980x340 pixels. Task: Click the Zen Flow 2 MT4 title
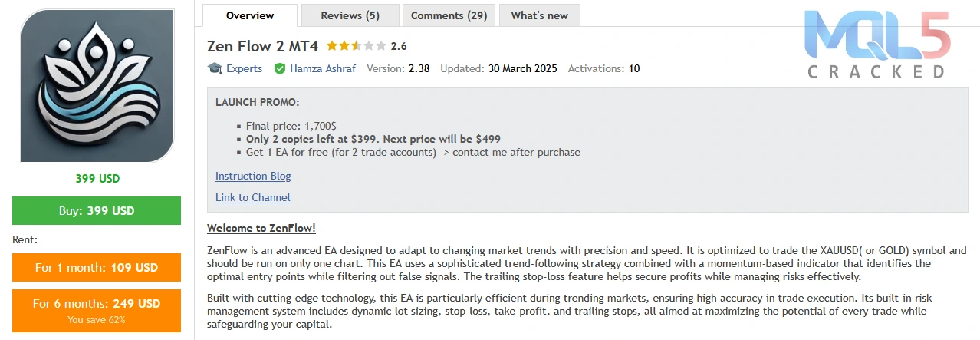(263, 46)
